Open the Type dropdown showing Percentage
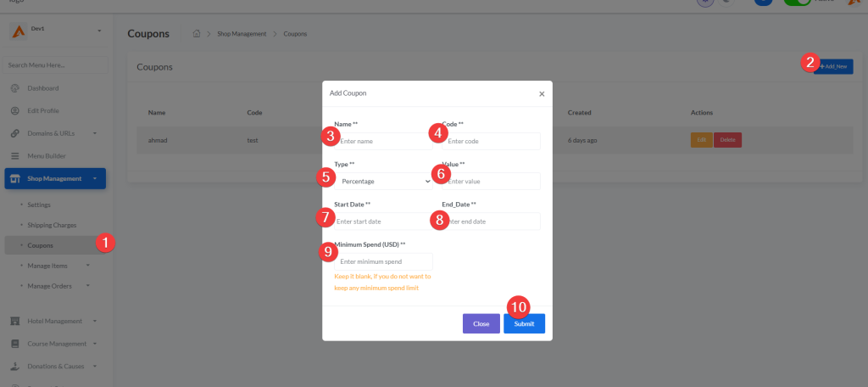Screen dimensions: 868x387 (x=384, y=181)
